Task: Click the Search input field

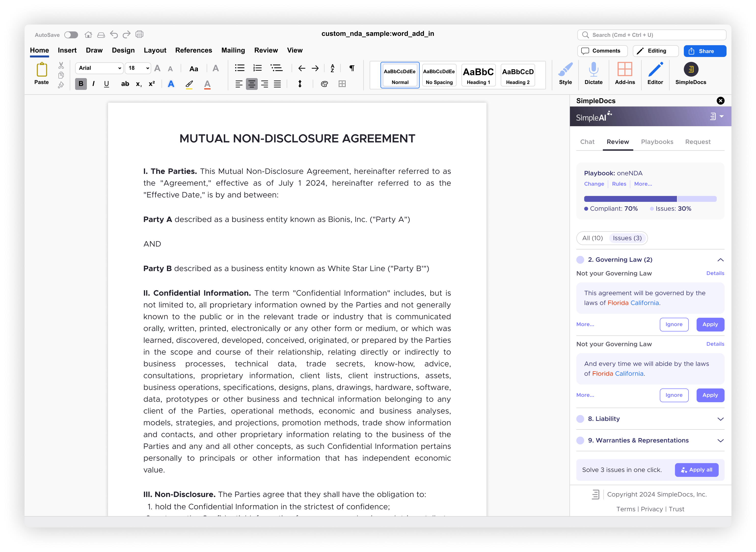Action: (x=651, y=35)
